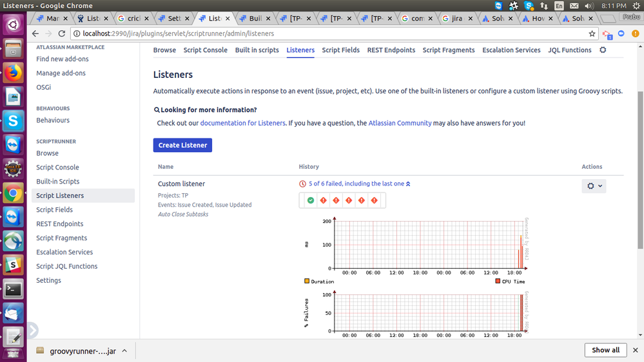Click the failures percentage chart
The image size is (644, 362).
[x=416, y=314]
